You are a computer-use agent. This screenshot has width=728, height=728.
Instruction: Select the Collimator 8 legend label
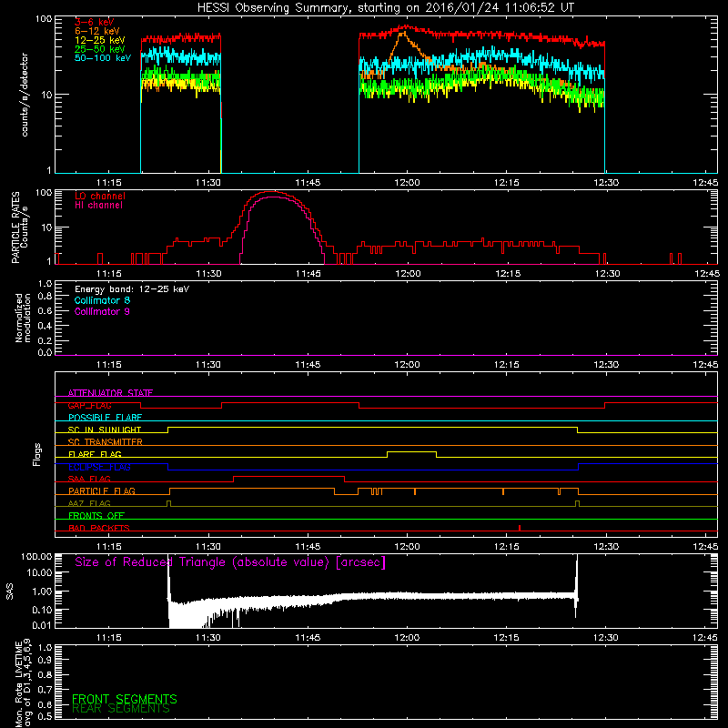102,300
